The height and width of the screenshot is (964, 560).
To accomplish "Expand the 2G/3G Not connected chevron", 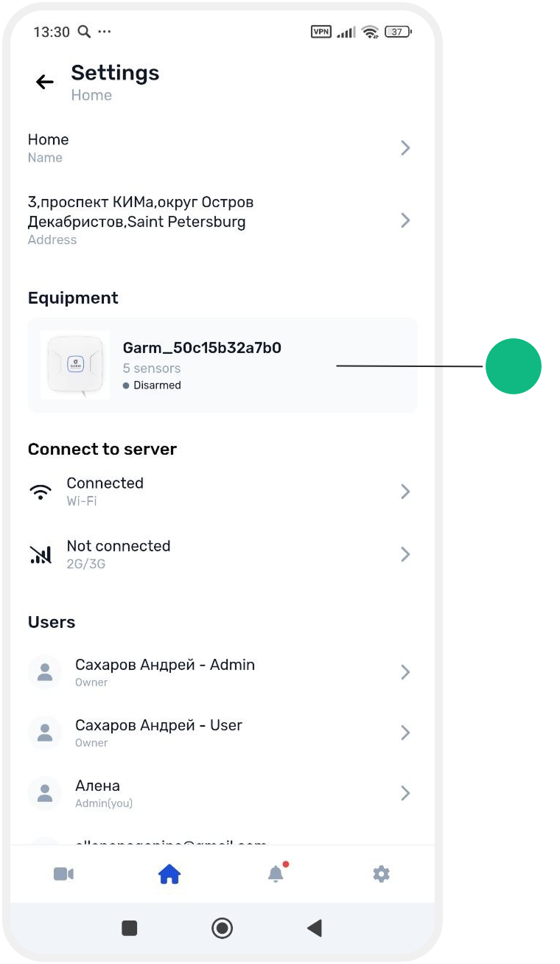I will pos(405,554).
